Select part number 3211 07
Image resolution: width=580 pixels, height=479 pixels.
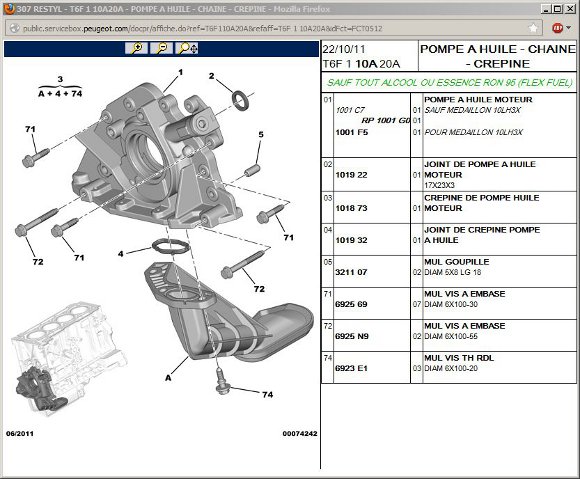point(351,272)
